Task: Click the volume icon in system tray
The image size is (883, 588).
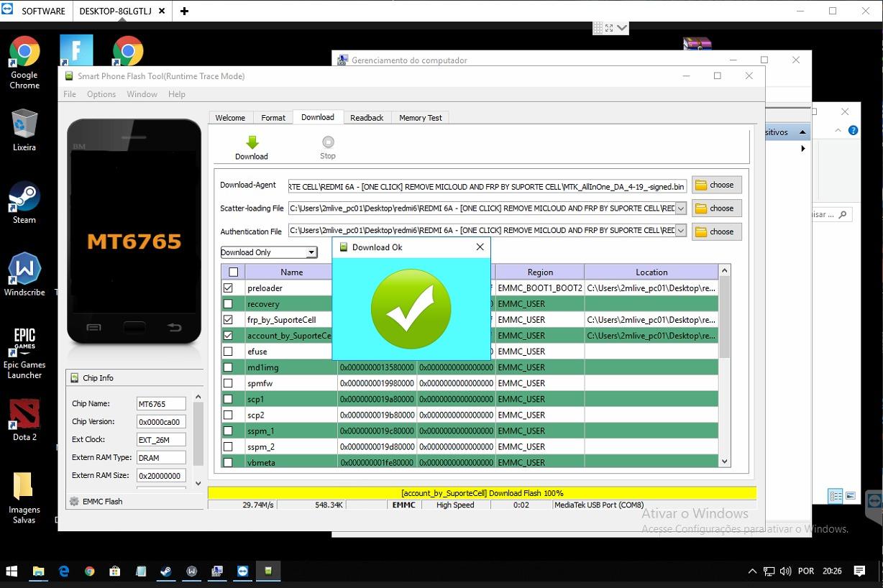Action: click(785, 571)
